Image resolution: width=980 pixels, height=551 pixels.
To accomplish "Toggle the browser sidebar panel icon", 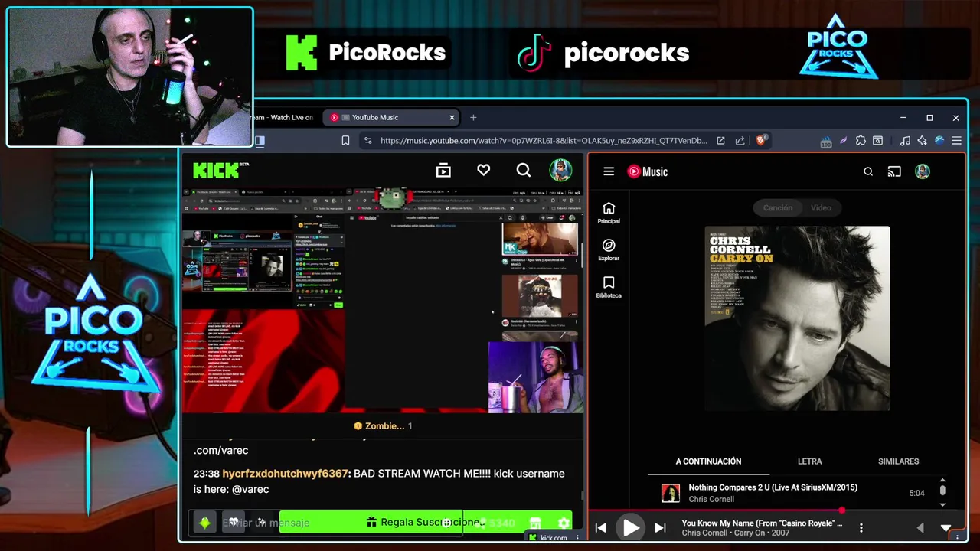I will (x=260, y=141).
